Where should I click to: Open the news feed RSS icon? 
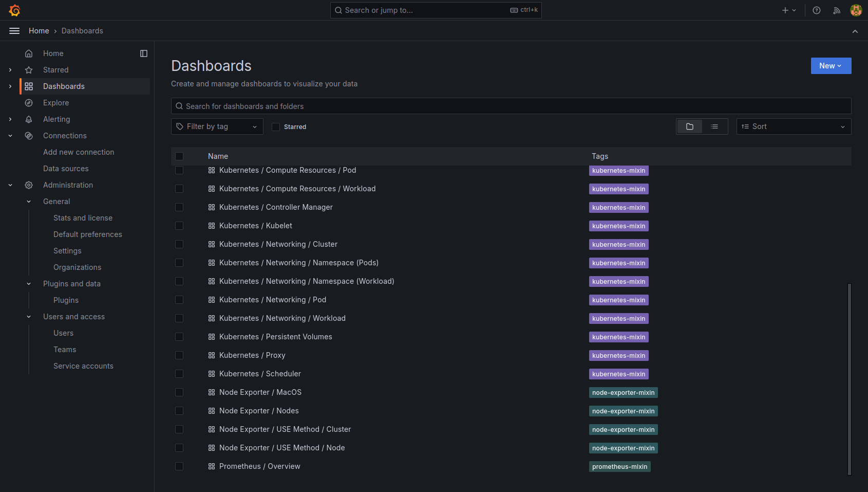coord(837,10)
